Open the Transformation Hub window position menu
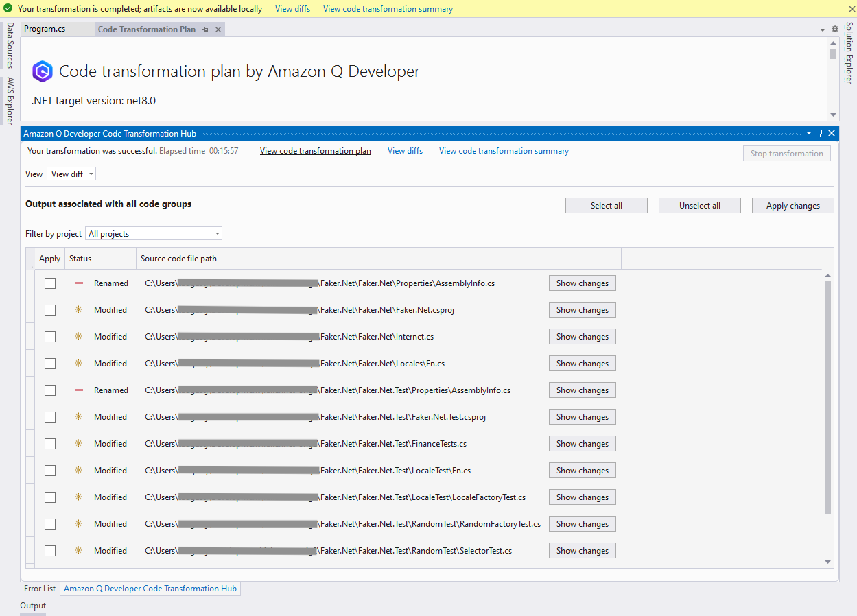The image size is (857, 616). point(809,133)
